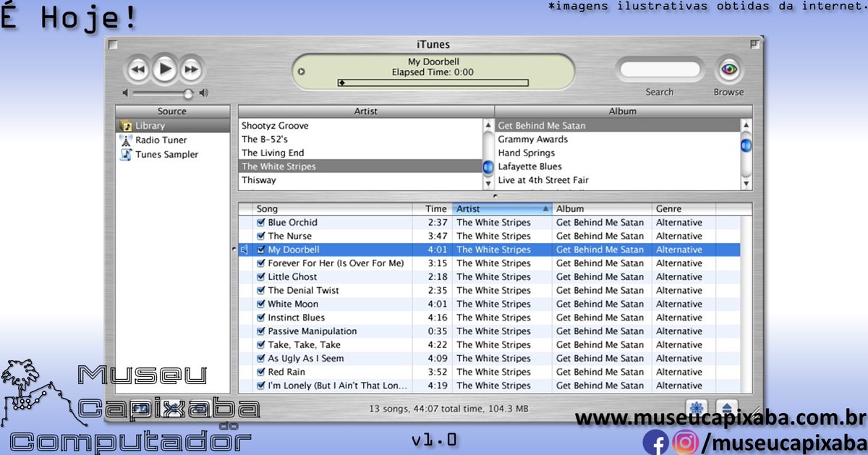Select the Hand Springs album
Screen dimensions: 868x455
pos(618,153)
